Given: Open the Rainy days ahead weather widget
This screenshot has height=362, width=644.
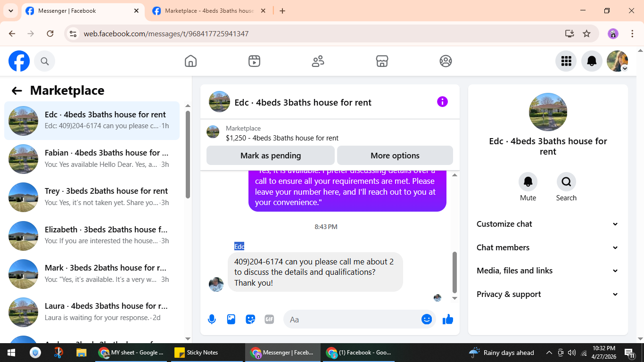Looking at the screenshot, I should pos(501,353).
